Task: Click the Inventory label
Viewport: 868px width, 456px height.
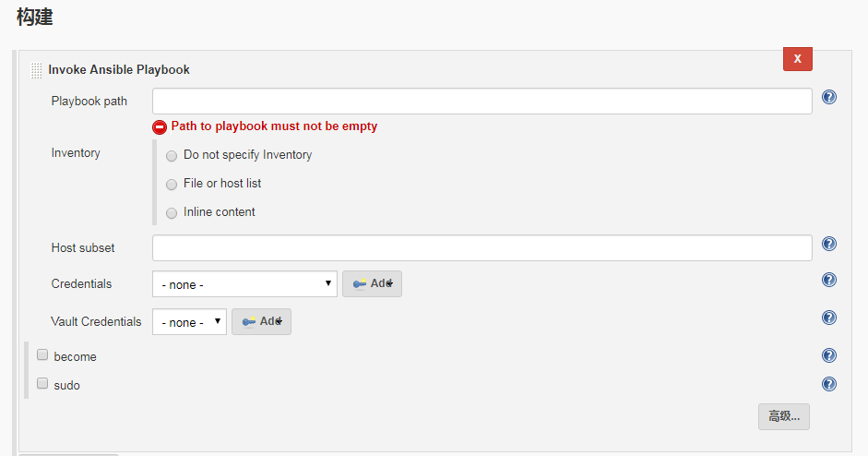Action: 76,153
